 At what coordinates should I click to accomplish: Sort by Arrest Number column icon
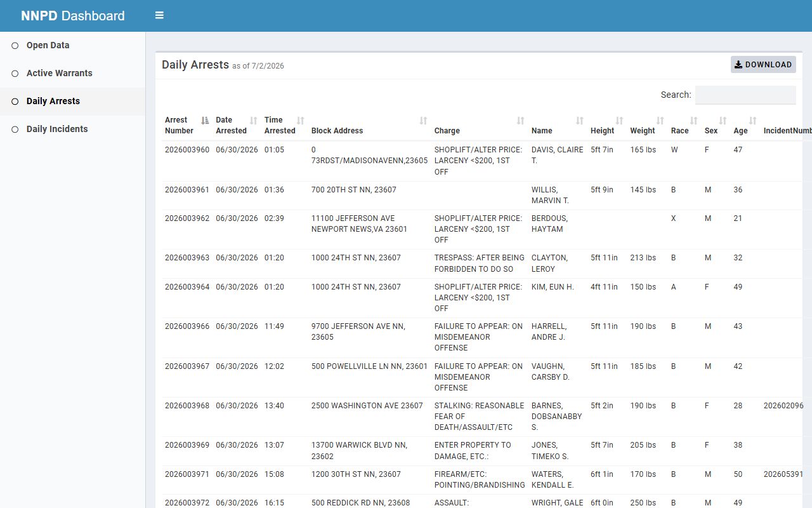pos(205,121)
